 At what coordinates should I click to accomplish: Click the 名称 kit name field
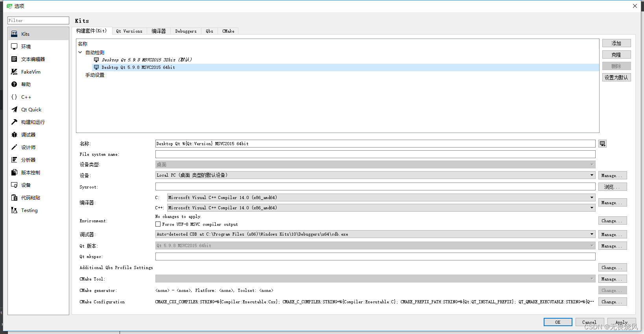[x=375, y=144]
